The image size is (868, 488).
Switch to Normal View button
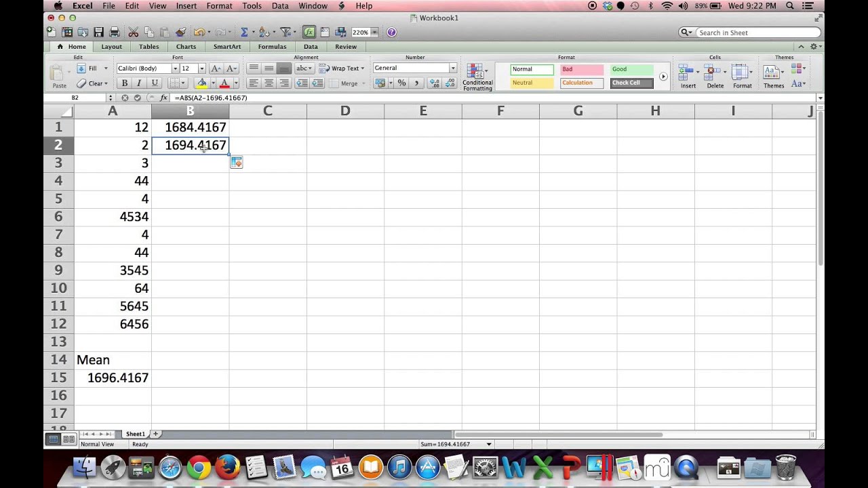53,439
